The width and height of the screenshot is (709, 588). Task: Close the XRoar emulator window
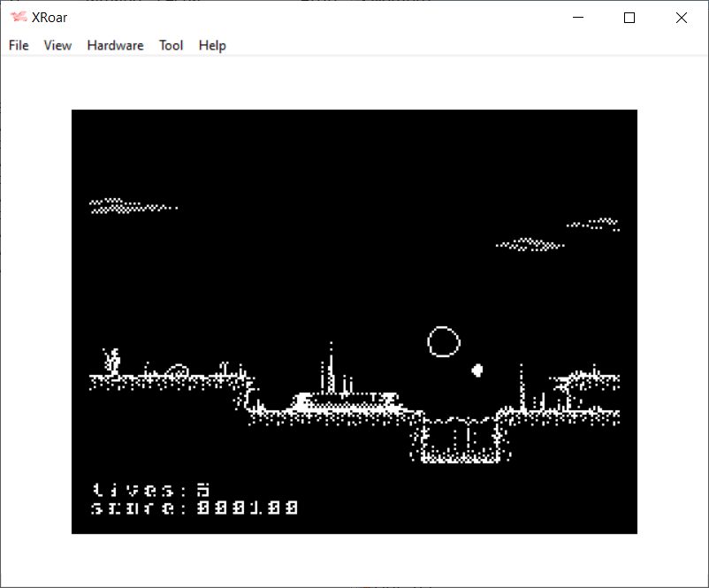(x=681, y=18)
